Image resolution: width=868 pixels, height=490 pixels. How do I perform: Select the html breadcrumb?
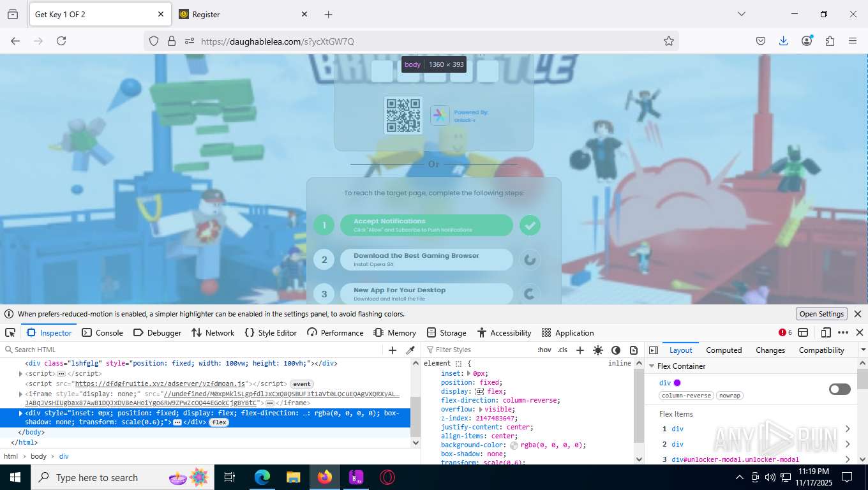(11, 456)
